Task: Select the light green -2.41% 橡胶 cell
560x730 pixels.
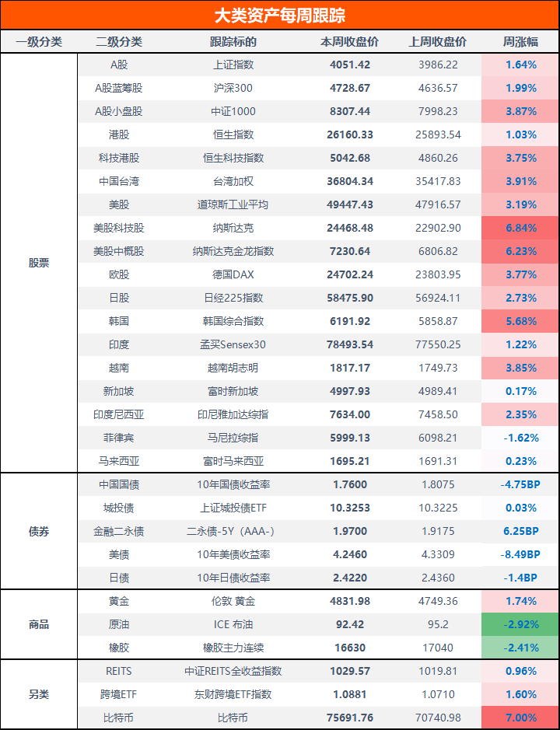Action: pos(520,648)
